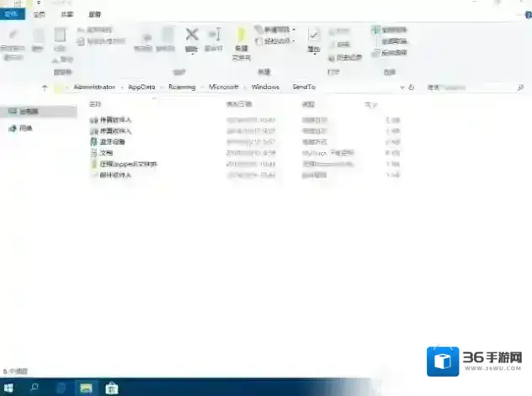Open the Easy access dropdown
This screenshot has height=396, width=532.
pos(275,41)
